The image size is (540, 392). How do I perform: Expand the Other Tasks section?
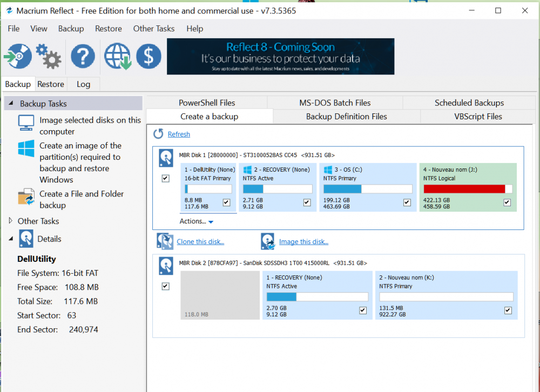tap(11, 221)
